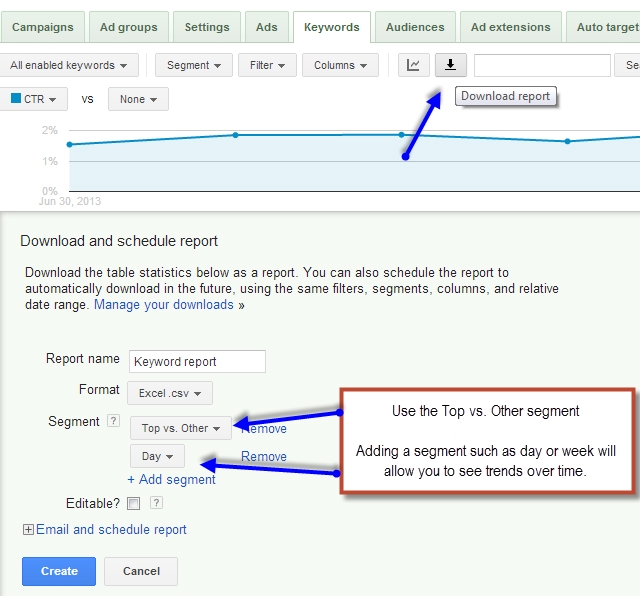
Task: Open the CTR metric dropdown
Action: click(x=33, y=99)
